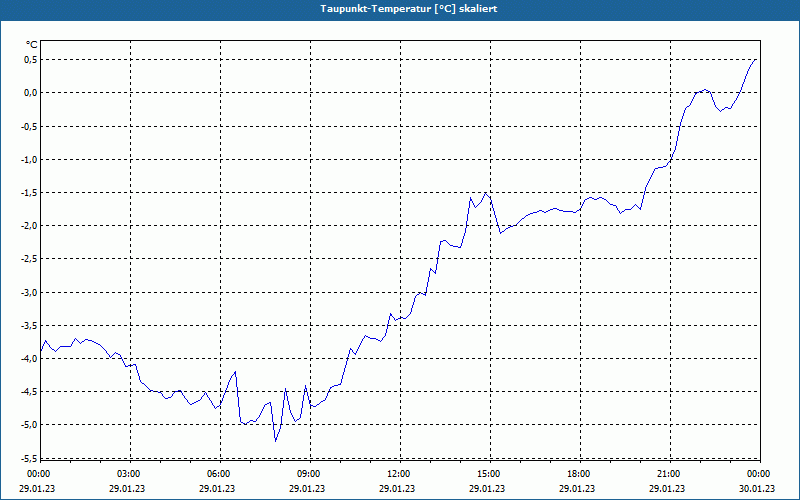Pick the -2,0 y-axis label
The width and height of the screenshot is (800, 500).
[x=29, y=226]
